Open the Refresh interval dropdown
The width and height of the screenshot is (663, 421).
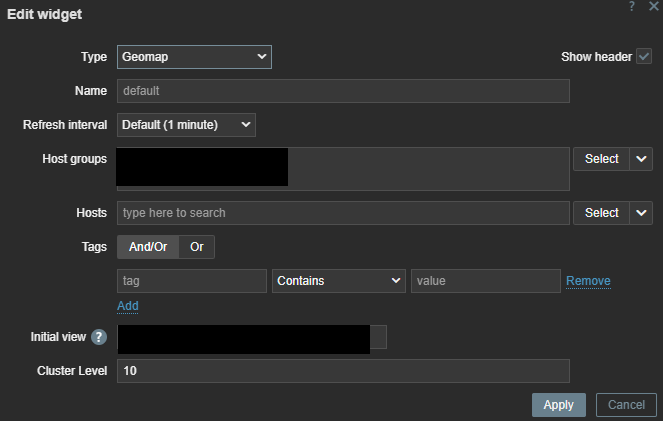[186, 125]
